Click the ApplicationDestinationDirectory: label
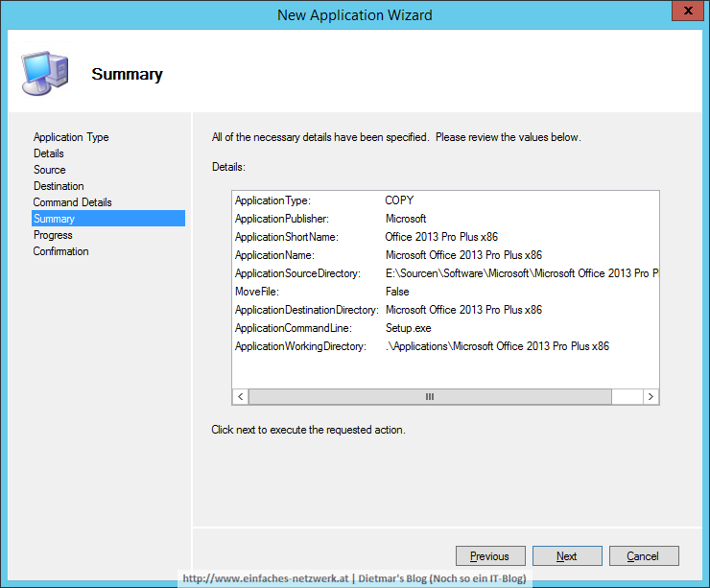Viewport: 710px width, 588px height. [307, 310]
